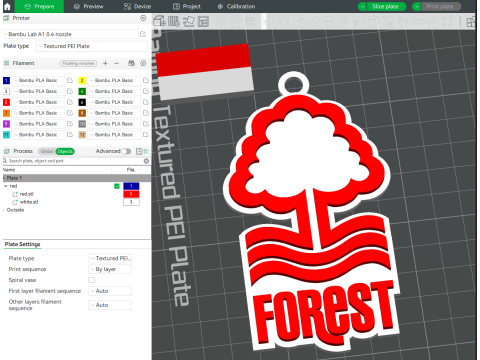Open Print sequence By layer dropdown
480x360 pixels.
[110, 269]
